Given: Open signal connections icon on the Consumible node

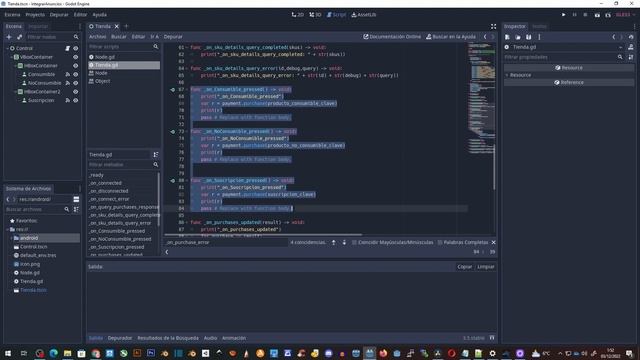Looking at the screenshot, I should point(67,74).
